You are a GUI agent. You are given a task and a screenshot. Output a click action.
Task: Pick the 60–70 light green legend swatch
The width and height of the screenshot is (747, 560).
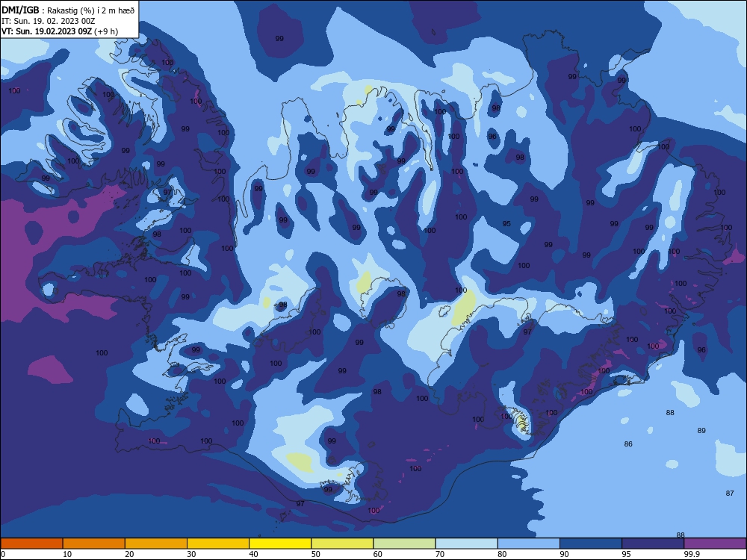tap(404, 544)
